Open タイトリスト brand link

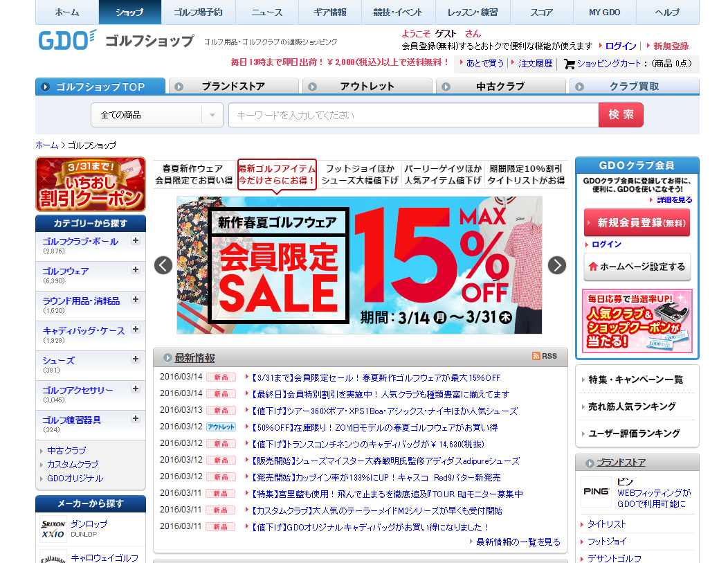point(607,524)
